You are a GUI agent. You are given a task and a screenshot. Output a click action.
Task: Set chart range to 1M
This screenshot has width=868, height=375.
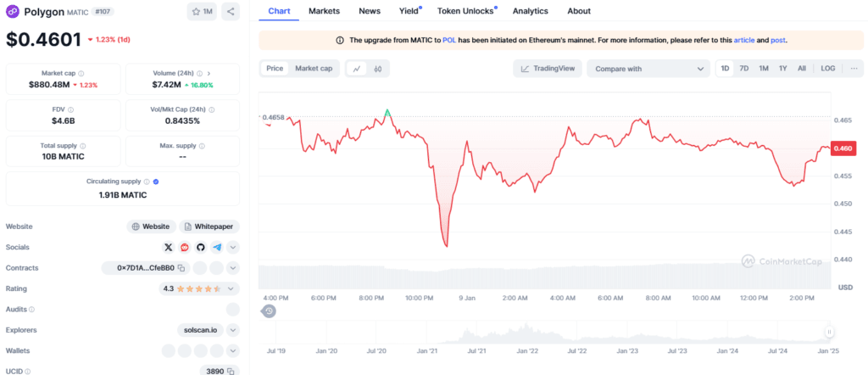coord(764,68)
